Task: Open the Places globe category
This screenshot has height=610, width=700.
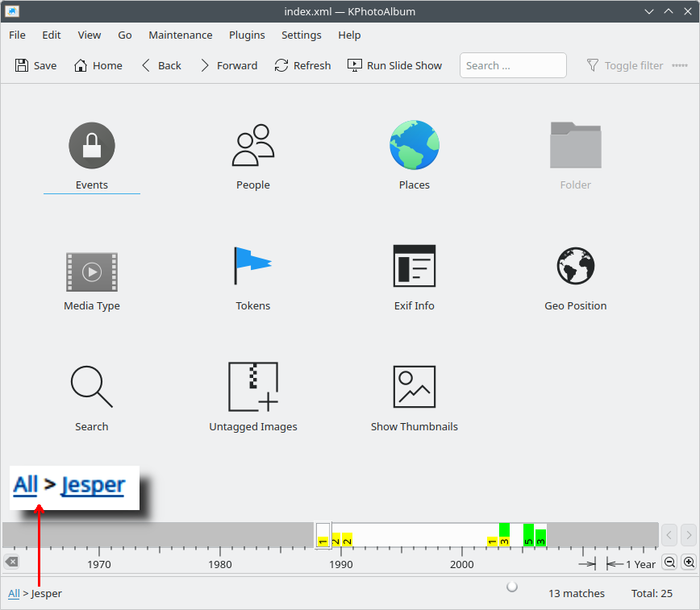Action: pos(415,156)
